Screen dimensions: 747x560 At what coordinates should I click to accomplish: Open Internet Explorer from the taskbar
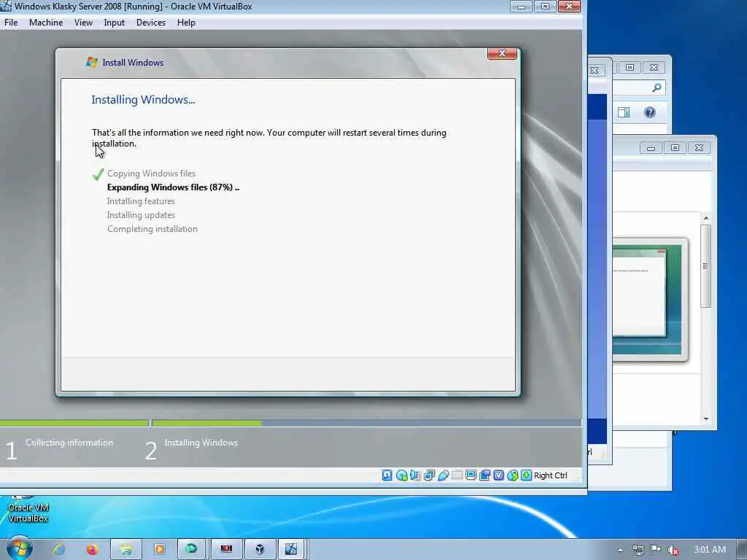[x=59, y=549]
